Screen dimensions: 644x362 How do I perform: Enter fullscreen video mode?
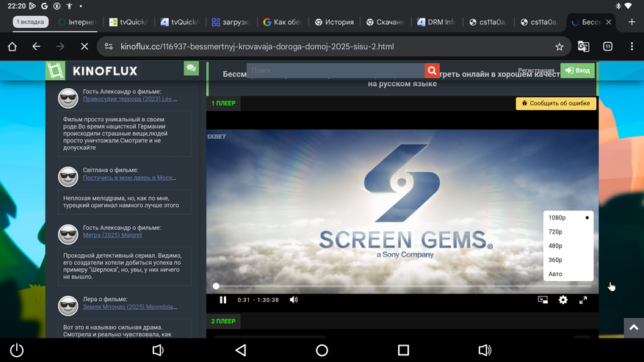point(583,300)
